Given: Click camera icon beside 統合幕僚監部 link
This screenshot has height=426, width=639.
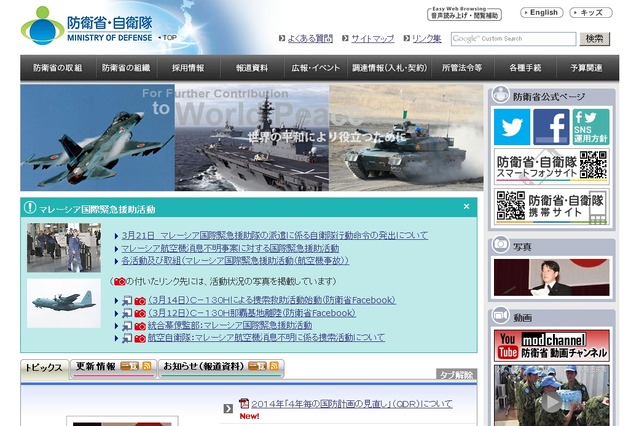Looking at the screenshot, I should [x=140, y=326].
